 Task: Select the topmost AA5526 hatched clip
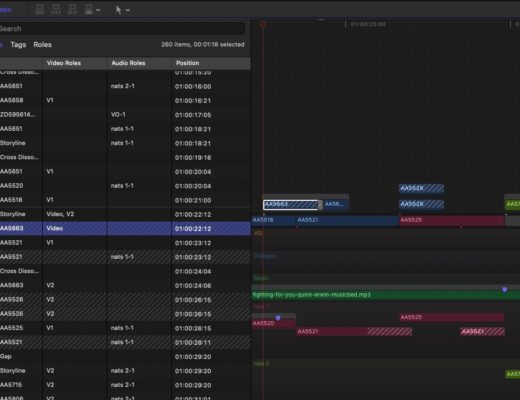422,188
